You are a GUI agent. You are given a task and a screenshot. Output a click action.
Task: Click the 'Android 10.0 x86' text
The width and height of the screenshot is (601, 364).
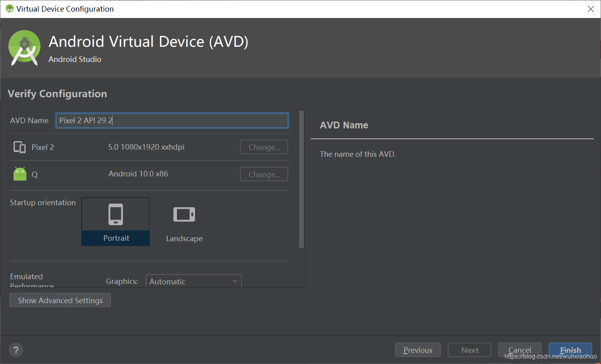coord(138,174)
